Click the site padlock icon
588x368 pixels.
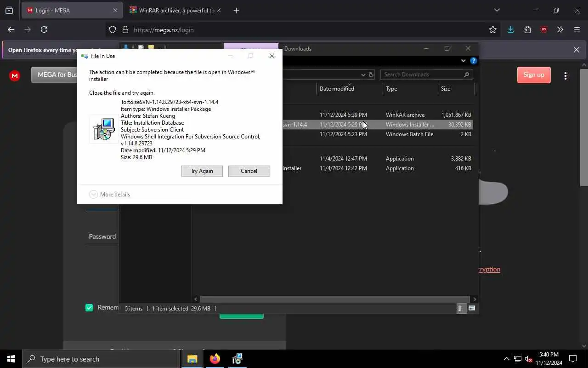125,30
